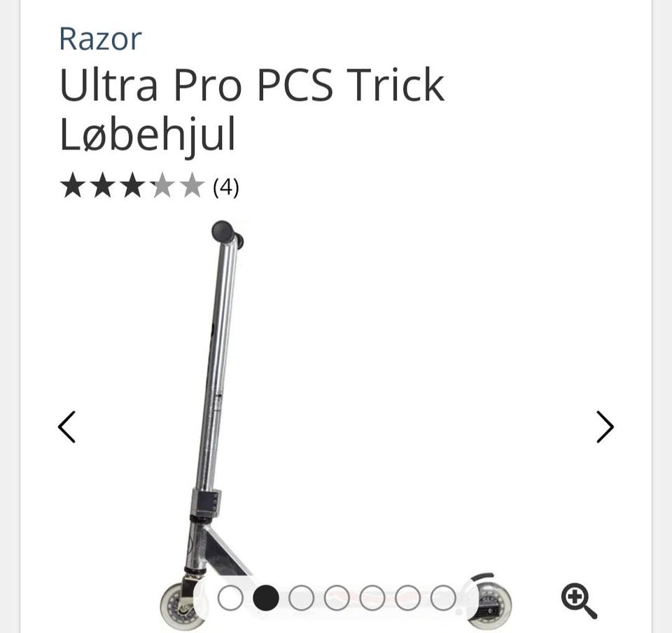Viewport: 672px width, 633px height.
Task: Click the scooter handlebar in the image
Action: click(x=227, y=234)
